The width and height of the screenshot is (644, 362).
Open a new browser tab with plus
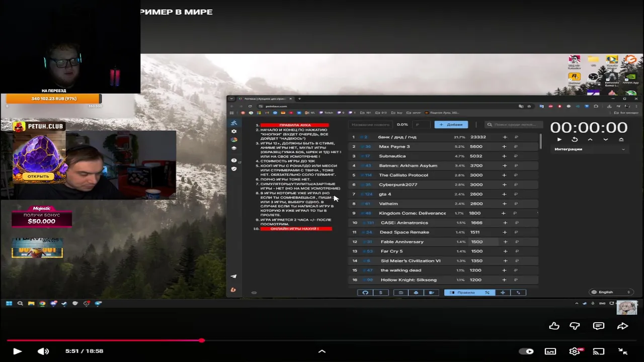299,99
